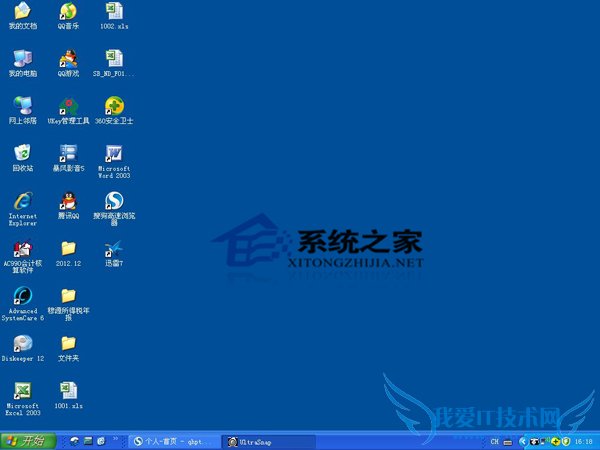Select the 腾讯QQ shortcut
600x450 pixels.
[68, 206]
